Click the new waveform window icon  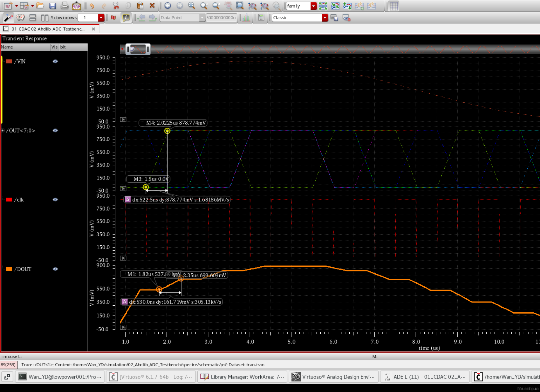pyautogui.click(x=8, y=6)
